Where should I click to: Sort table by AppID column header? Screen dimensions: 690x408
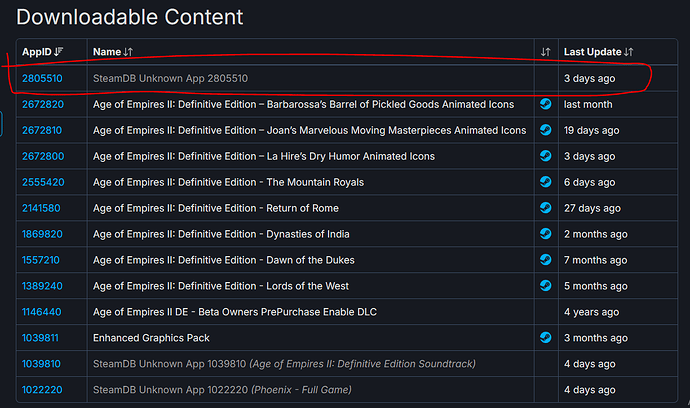click(x=43, y=52)
